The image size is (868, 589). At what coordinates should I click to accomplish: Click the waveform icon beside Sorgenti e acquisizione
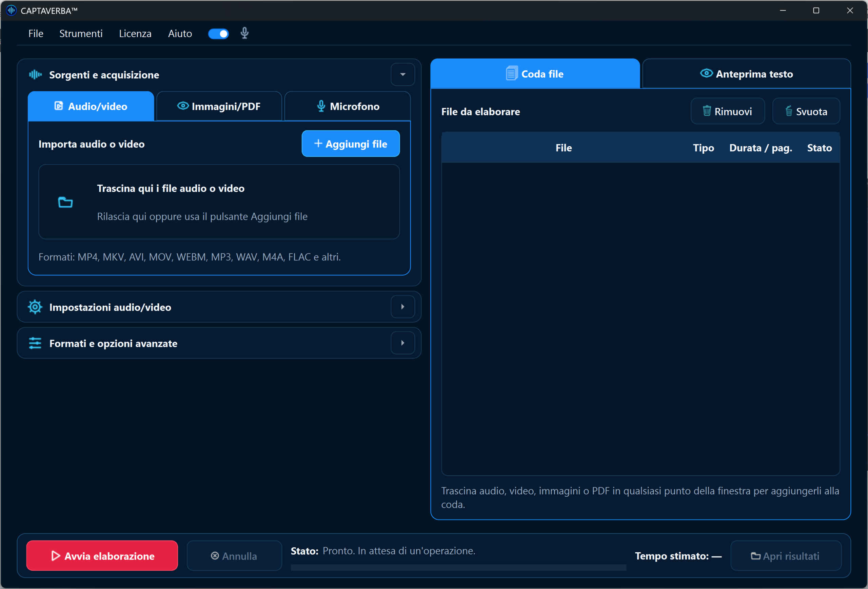tap(36, 75)
